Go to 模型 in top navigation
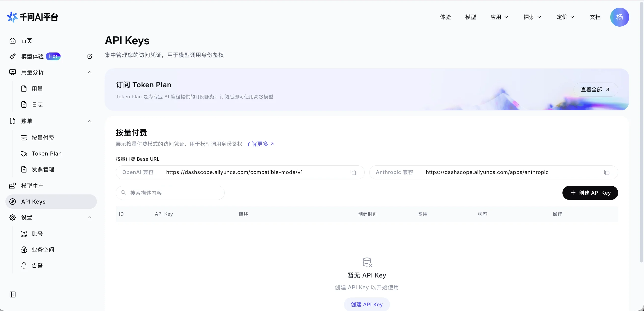 tap(471, 17)
